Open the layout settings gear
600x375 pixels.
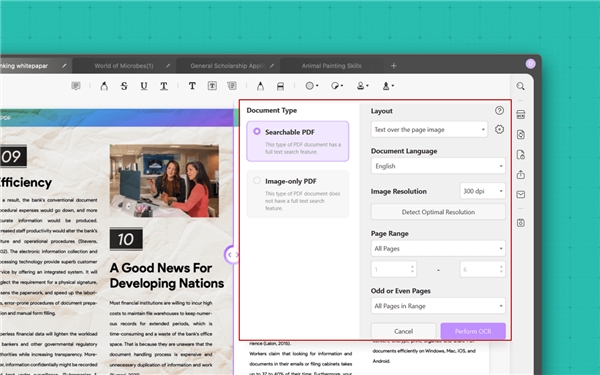(x=499, y=129)
